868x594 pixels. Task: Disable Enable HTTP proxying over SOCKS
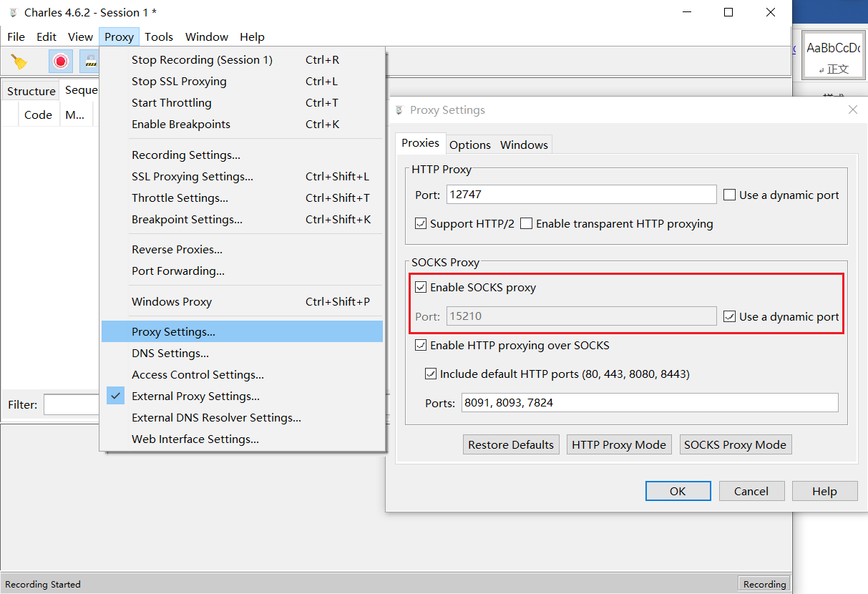tap(421, 346)
